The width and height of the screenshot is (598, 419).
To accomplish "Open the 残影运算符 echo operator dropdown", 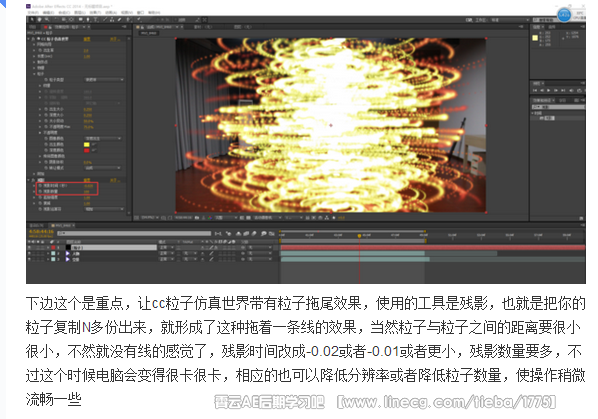I will tap(104, 209).
